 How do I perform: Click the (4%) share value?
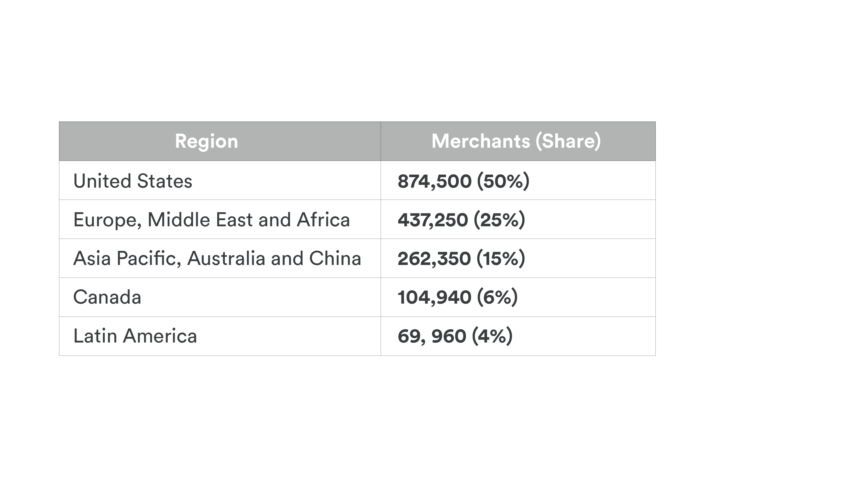(x=492, y=336)
